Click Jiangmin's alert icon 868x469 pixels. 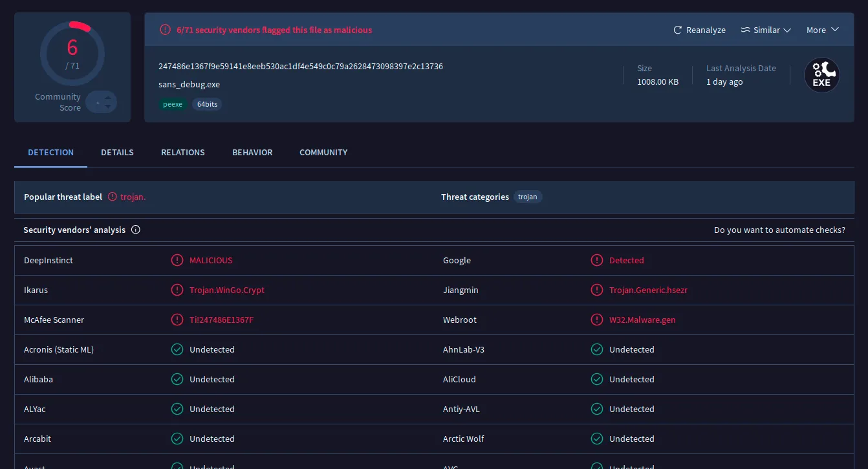click(597, 290)
